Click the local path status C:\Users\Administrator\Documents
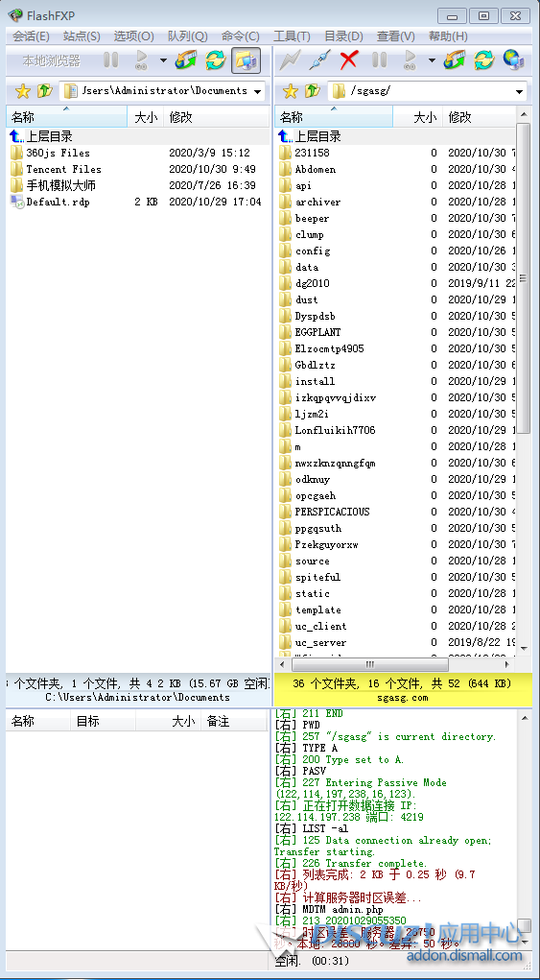Image resolution: width=540 pixels, height=980 pixels. (137, 698)
